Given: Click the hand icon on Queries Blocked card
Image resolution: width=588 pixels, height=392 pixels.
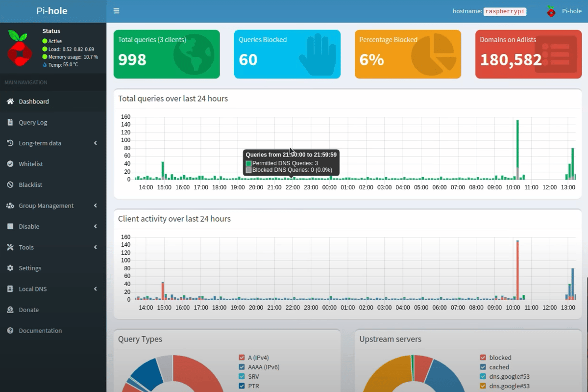Looking at the screenshot, I should click(x=317, y=54).
